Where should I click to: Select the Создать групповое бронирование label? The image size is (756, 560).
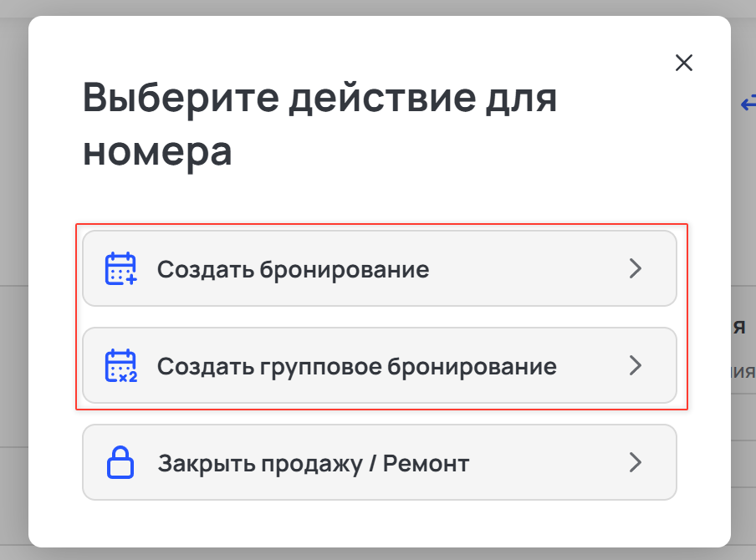(357, 367)
